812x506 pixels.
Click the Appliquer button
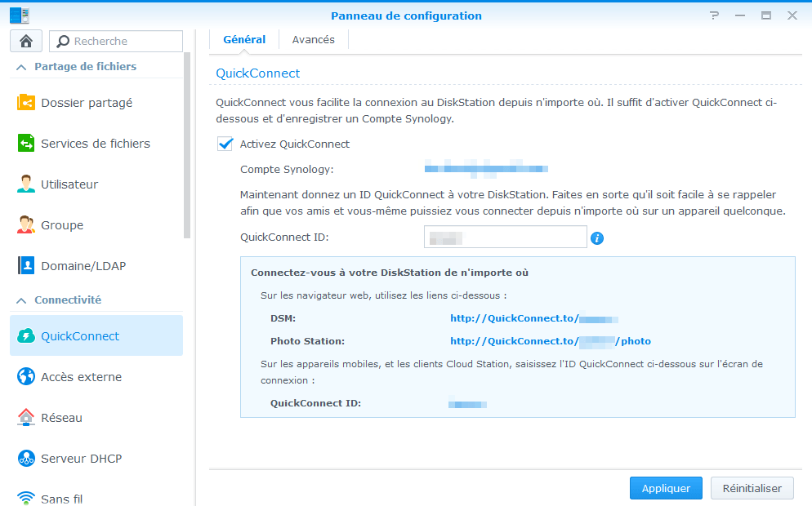pos(666,488)
